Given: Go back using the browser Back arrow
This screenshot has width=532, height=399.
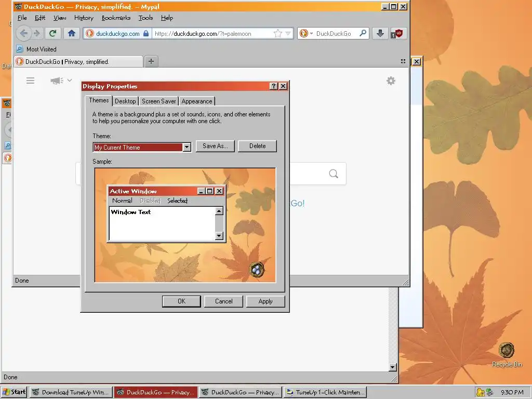Looking at the screenshot, I should tap(24, 33).
